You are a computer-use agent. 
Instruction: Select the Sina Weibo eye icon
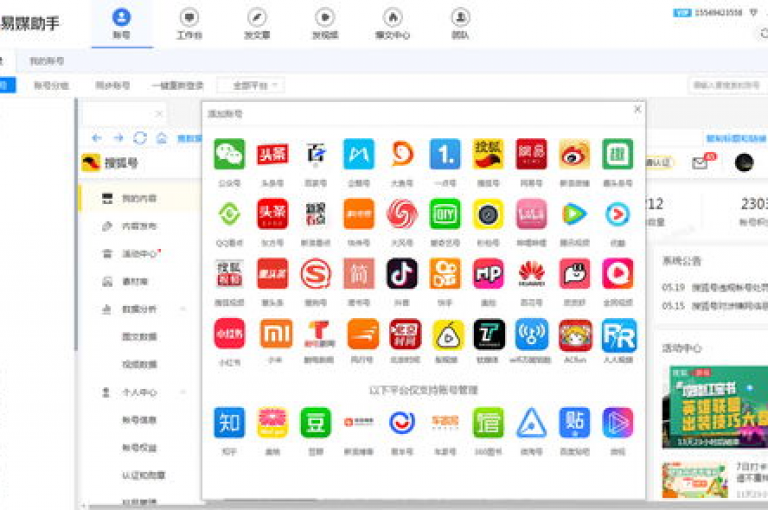point(574,154)
